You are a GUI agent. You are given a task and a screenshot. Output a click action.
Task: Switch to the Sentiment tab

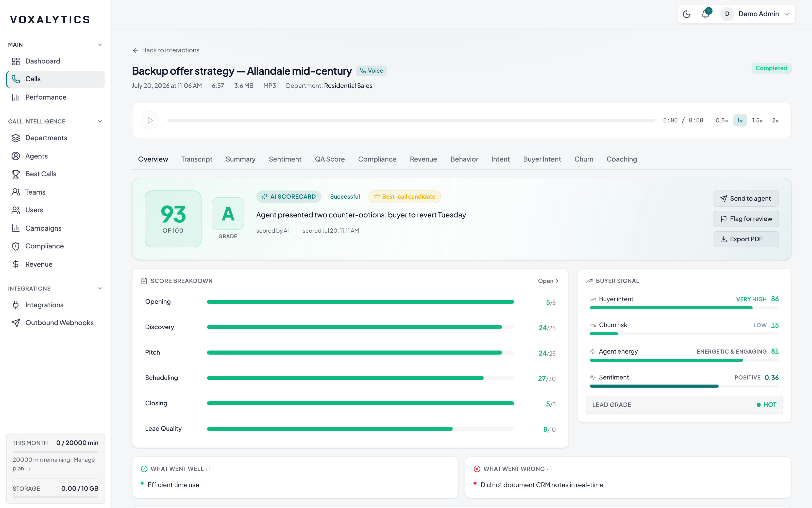point(285,159)
